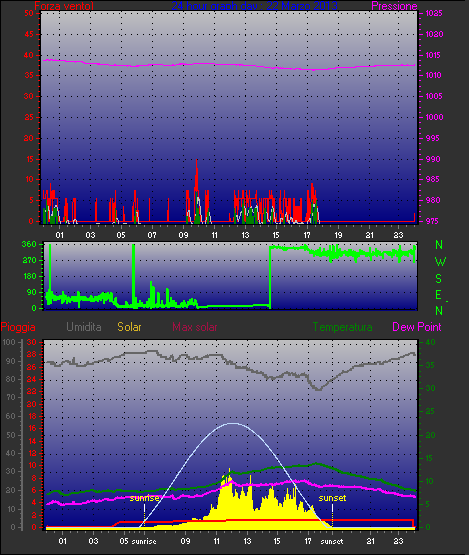This screenshot has height=555, width=469.
Task: Select the Temperatura legend label
Action: [x=342, y=327]
